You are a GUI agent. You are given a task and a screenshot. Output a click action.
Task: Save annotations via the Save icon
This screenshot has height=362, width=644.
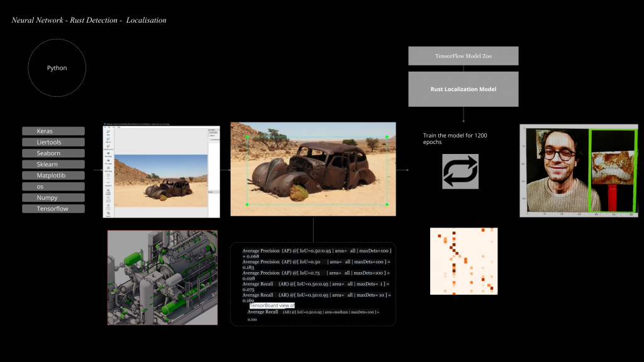tap(108, 175)
